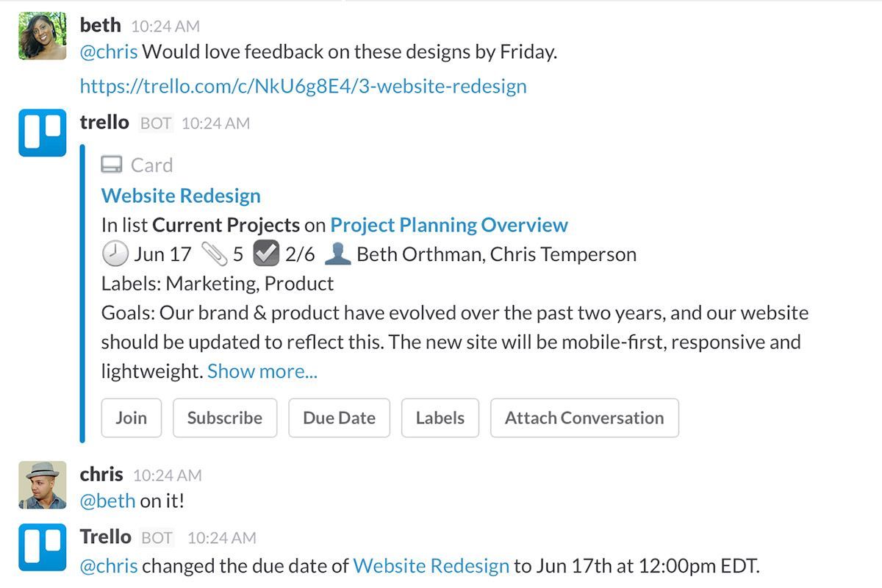882x588 pixels.
Task: Click the attachments paperclip icon
Action: click(x=214, y=254)
